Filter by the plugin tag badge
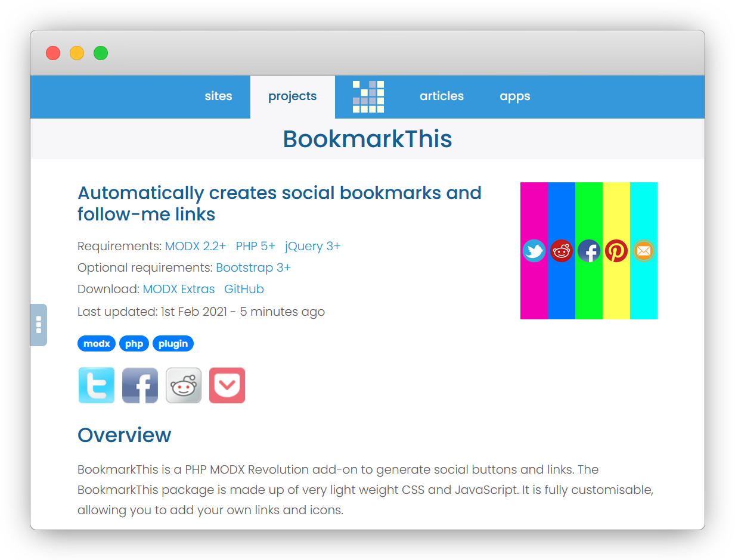The width and height of the screenshot is (735, 560). click(173, 344)
